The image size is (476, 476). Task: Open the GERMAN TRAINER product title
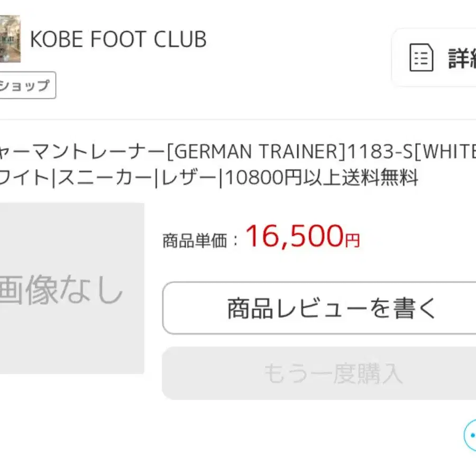(256, 151)
